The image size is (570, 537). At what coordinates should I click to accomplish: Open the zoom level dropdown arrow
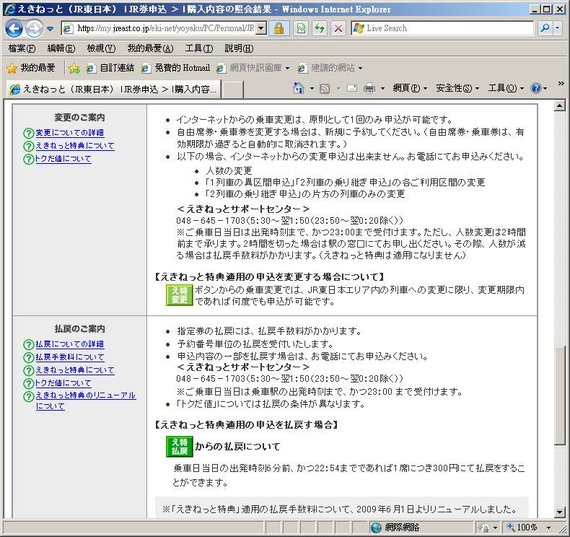coord(549,527)
